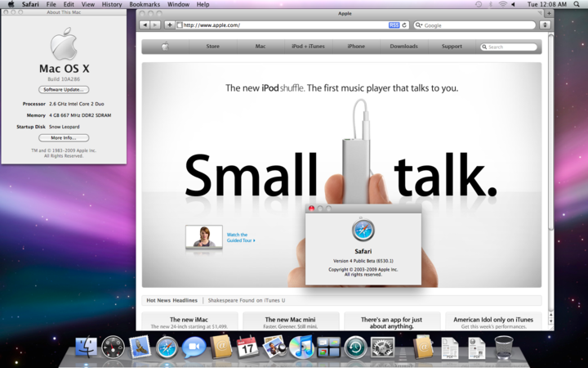Open Spaces from the Dock
The height and width of the screenshot is (368, 588).
(x=328, y=347)
